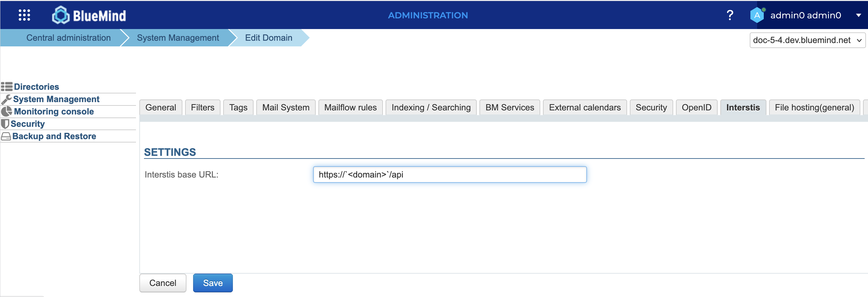Expand the admin0 user menu arrow
This screenshot has height=297, width=868.
coord(858,15)
